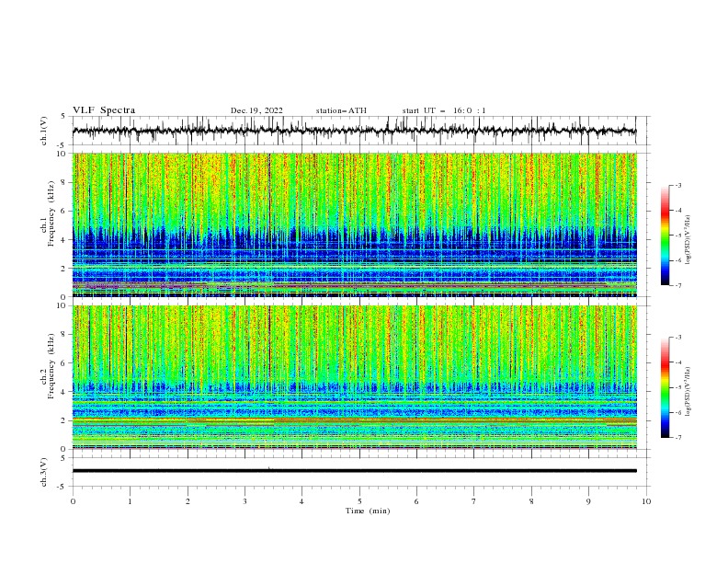
Task: Click the ch.3(V) axis label
Action: coord(44,472)
